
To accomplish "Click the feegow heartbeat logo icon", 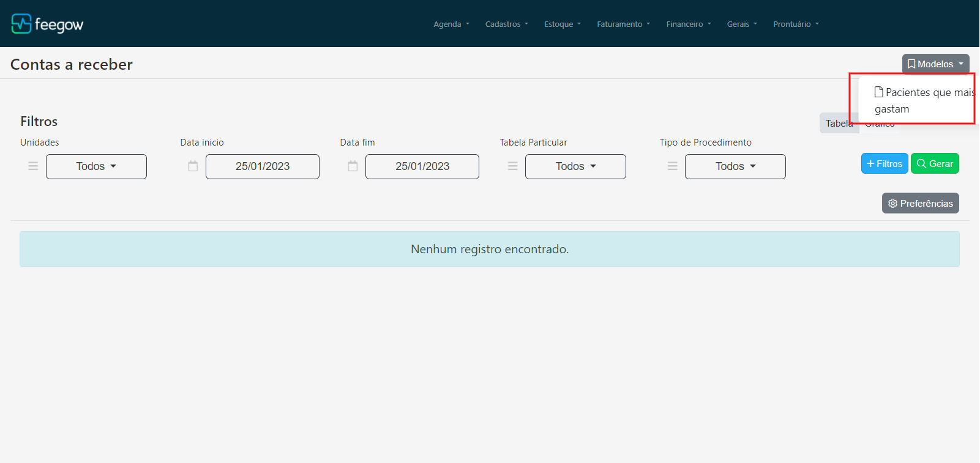I will coord(21,24).
